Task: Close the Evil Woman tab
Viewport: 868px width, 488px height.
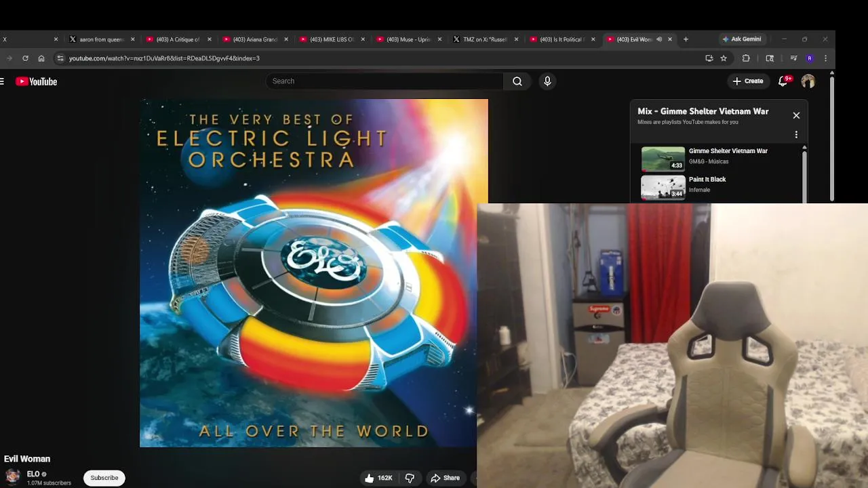Action: pyautogui.click(x=670, y=39)
